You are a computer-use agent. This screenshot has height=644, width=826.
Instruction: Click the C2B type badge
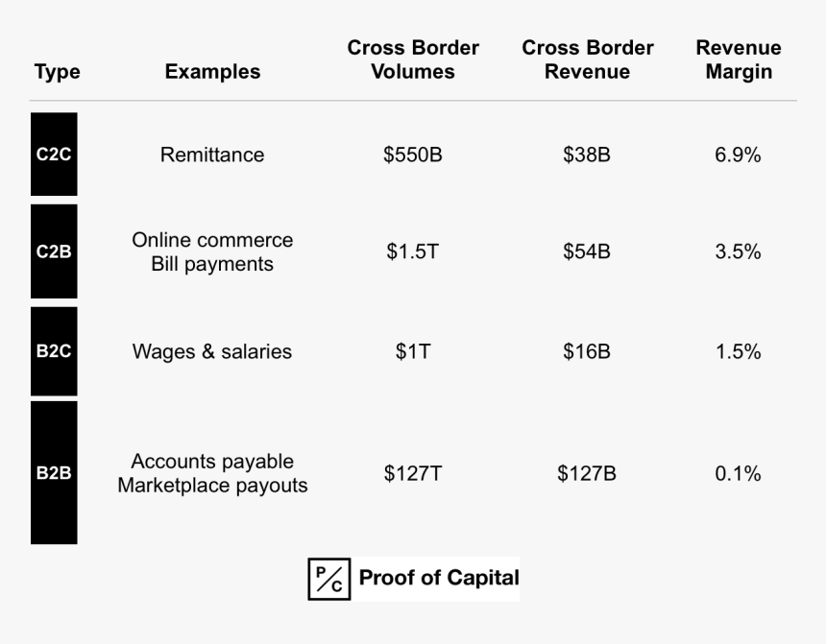point(54,251)
